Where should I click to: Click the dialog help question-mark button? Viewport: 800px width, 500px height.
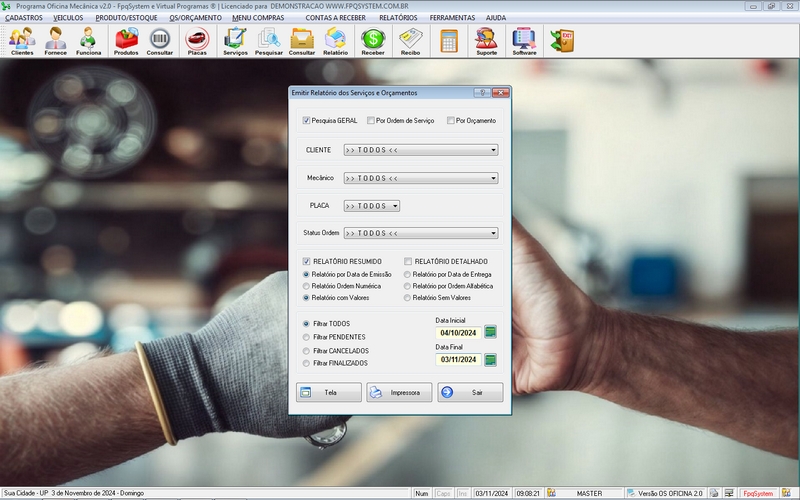tap(482, 93)
